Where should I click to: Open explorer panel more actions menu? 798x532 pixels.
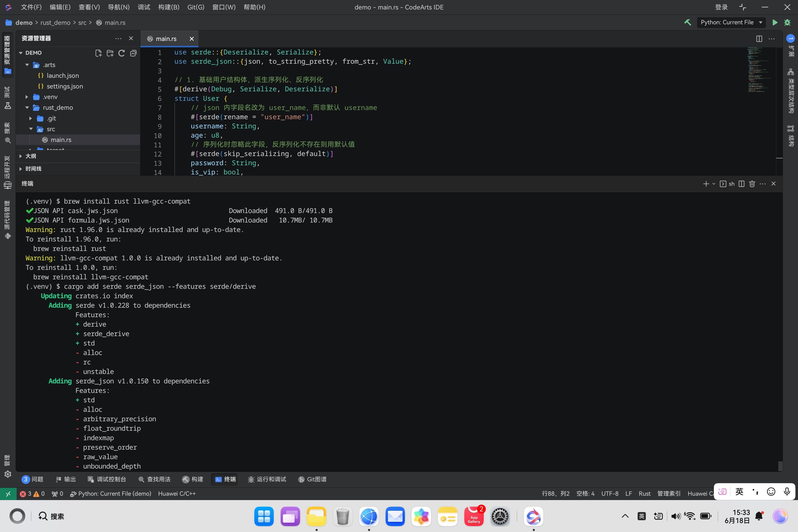click(118, 38)
